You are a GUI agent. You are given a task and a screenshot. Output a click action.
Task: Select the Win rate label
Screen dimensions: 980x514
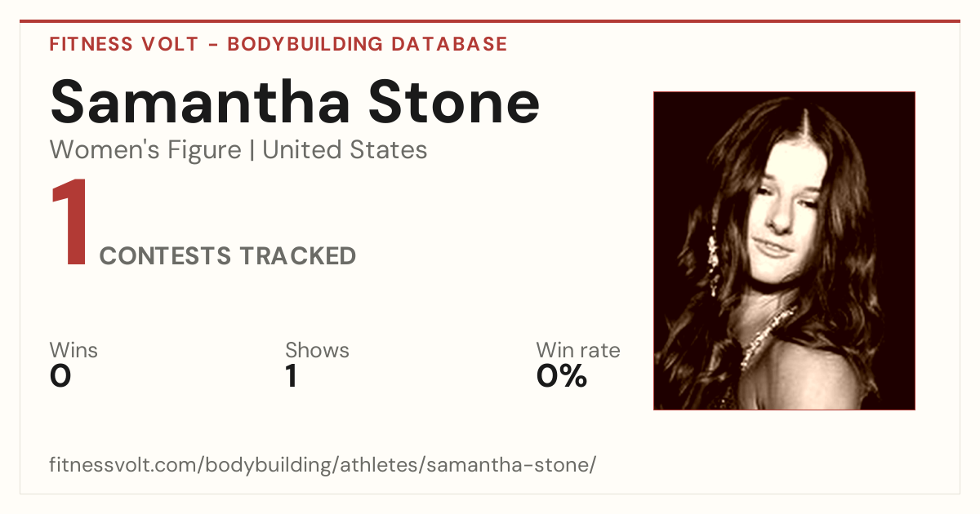point(577,351)
